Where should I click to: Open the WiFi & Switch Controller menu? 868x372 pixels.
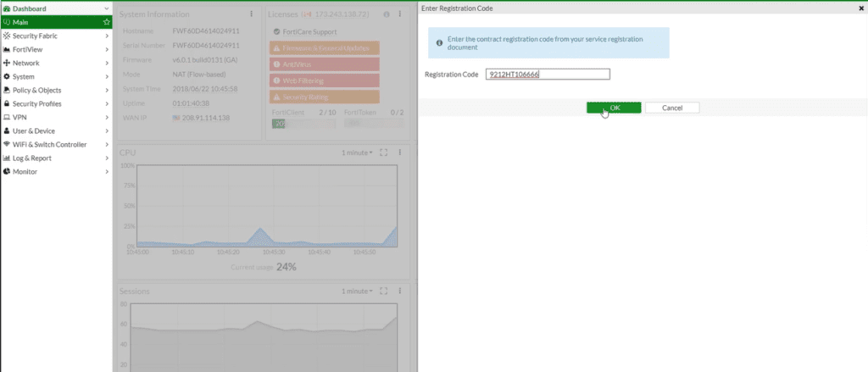pyautogui.click(x=56, y=145)
